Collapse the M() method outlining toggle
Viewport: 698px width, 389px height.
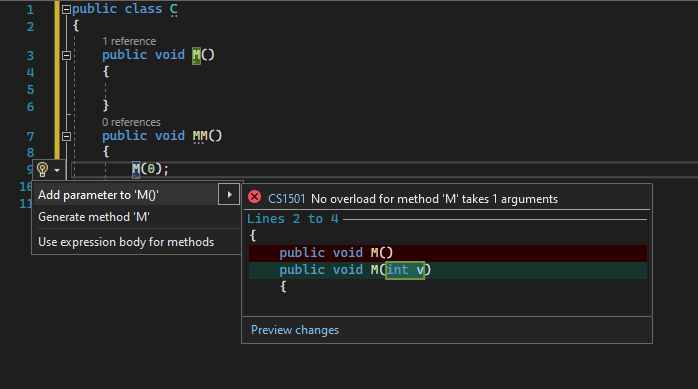tap(66, 56)
